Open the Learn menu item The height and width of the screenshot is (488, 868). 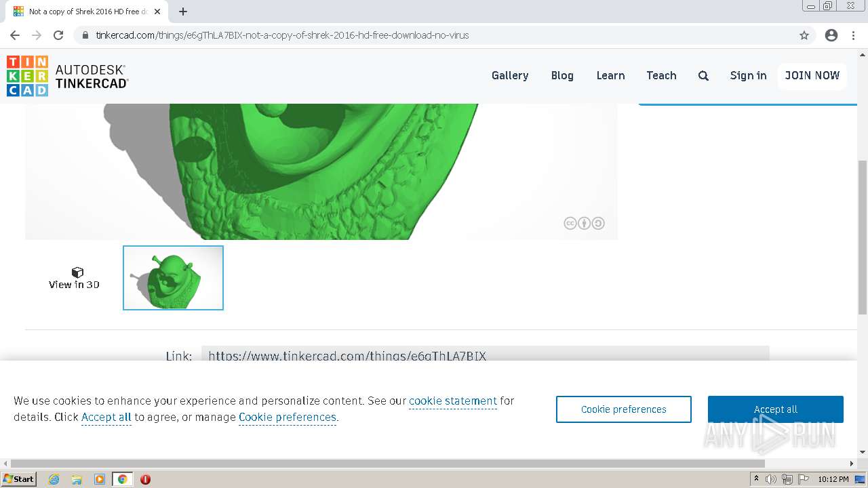tap(610, 76)
